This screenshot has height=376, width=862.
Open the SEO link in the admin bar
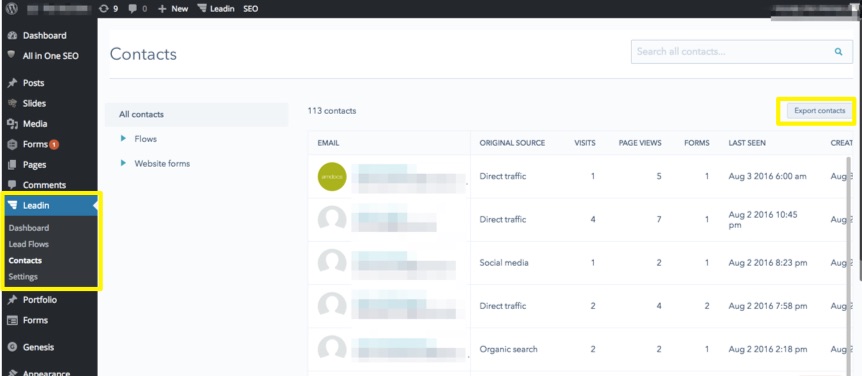pyautogui.click(x=250, y=9)
